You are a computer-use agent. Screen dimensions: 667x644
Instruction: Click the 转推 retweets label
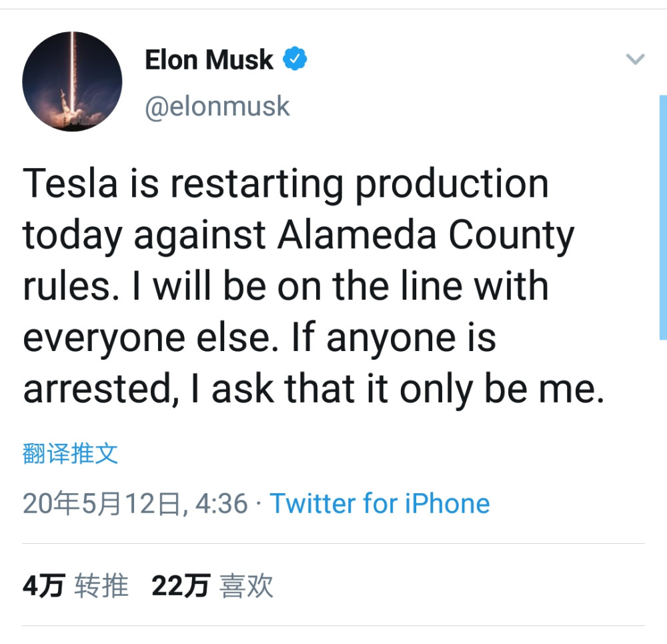click(x=101, y=587)
